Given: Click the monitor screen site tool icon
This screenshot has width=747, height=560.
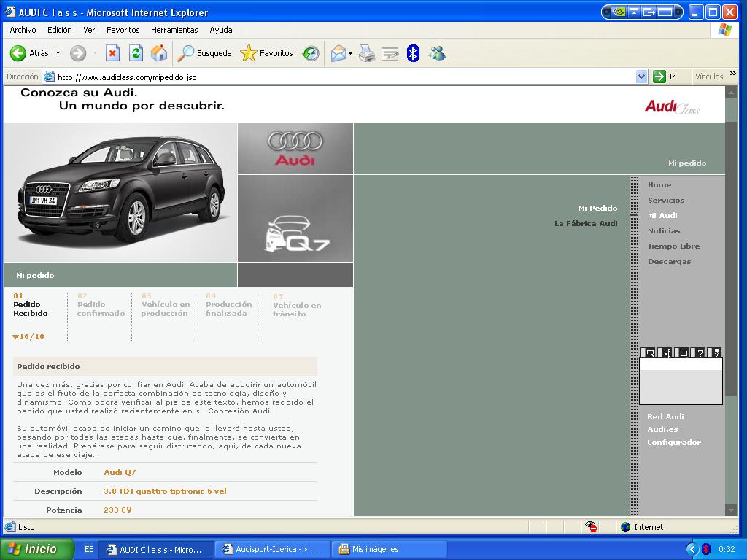Looking at the screenshot, I should pyautogui.click(x=683, y=352).
